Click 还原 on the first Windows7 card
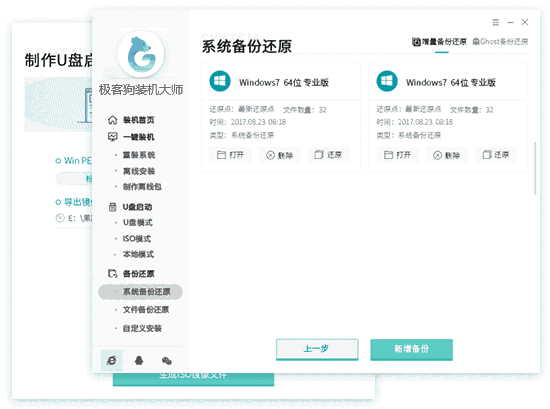 coord(329,155)
